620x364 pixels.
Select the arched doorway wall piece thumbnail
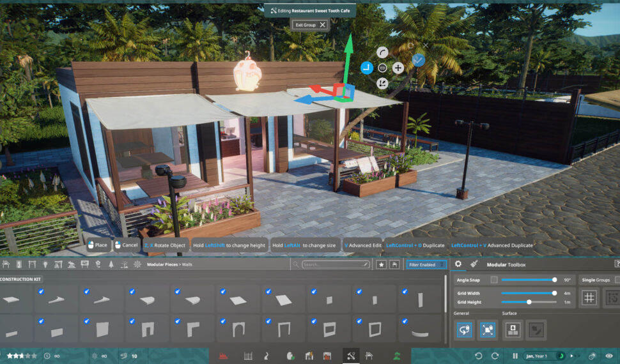coord(239,330)
